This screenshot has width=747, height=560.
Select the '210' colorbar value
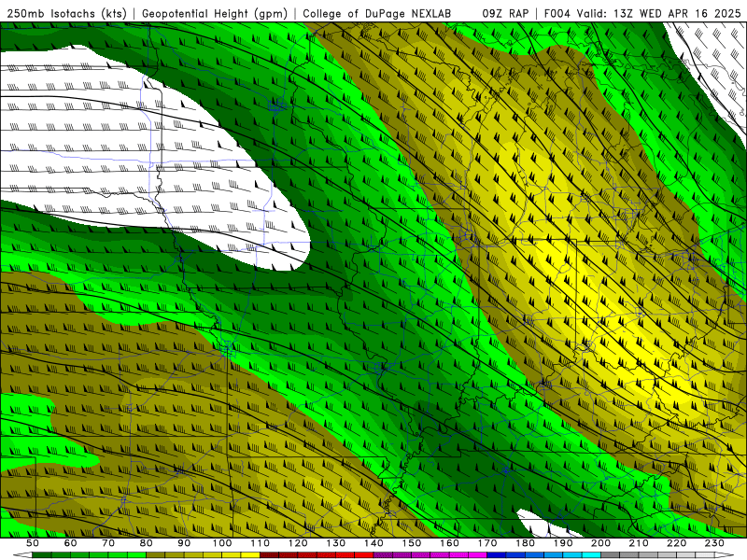point(640,543)
